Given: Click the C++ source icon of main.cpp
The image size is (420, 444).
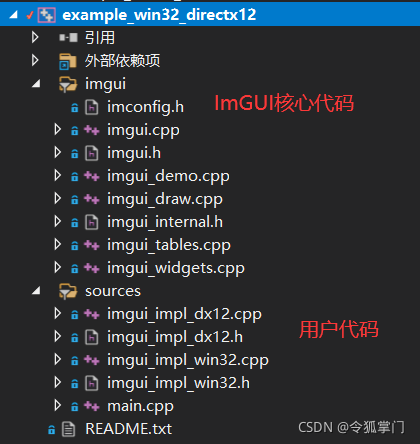Looking at the screenshot, I should pos(92,406).
